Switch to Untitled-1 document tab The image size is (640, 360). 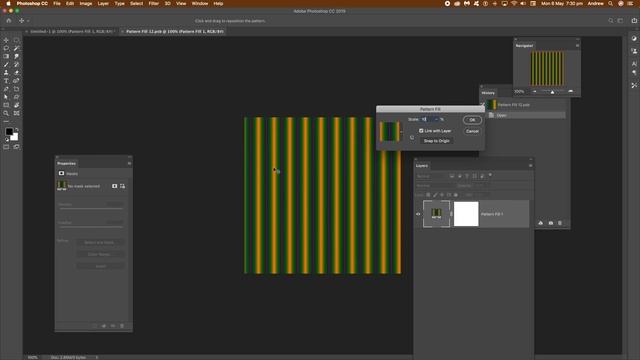coord(72,31)
